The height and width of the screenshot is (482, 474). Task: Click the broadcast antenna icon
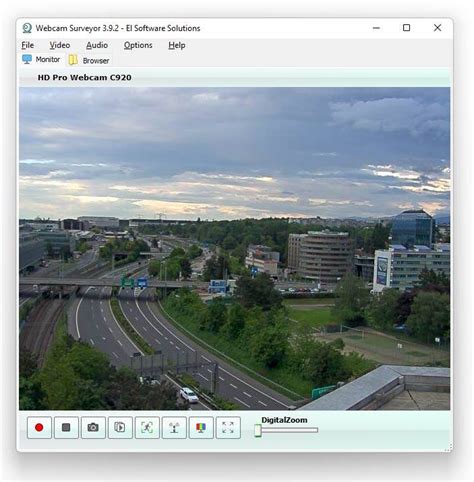[174, 427]
